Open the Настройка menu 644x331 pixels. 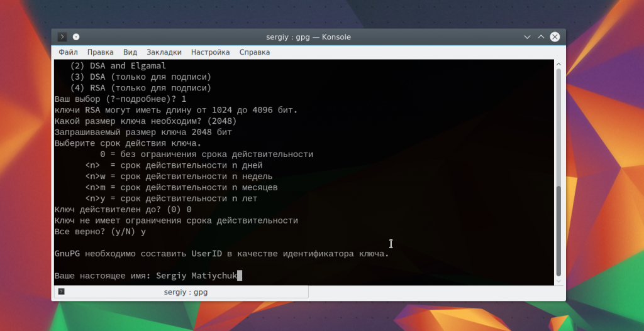coord(211,52)
